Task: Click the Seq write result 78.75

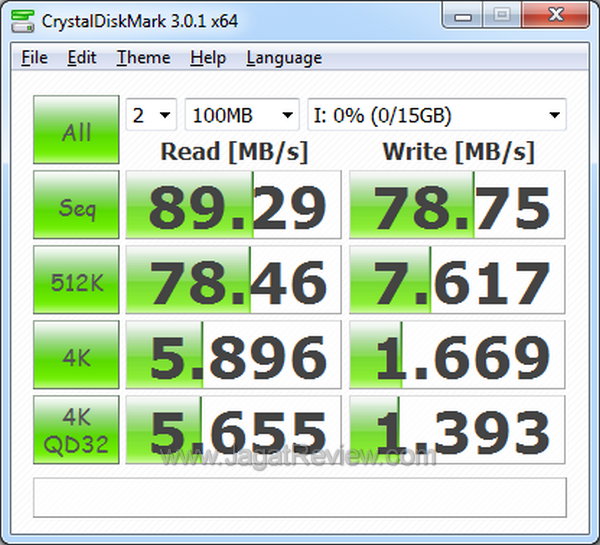Action: 457,207
